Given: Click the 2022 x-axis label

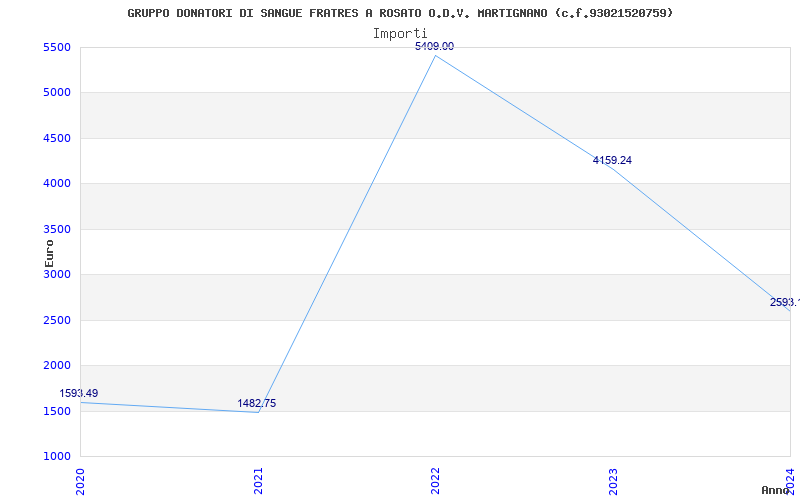Looking at the screenshot, I should [435, 481].
